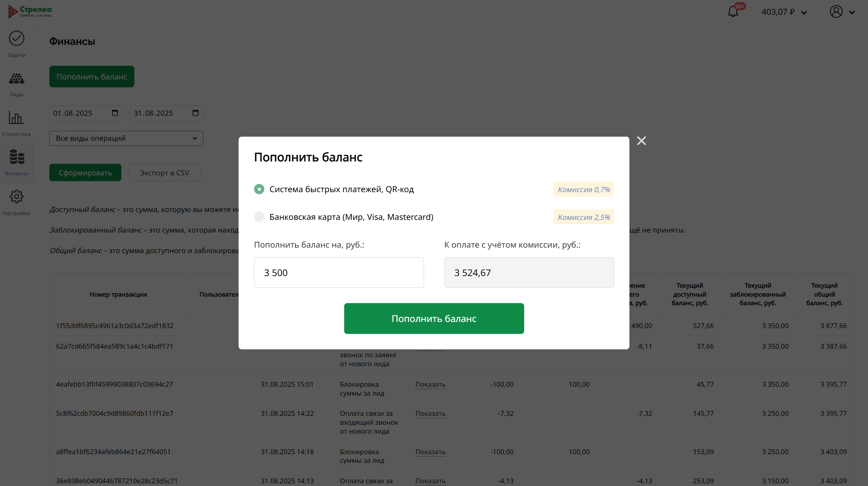
Task: Click Показать link for 15:01 transaction
Action: click(430, 385)
